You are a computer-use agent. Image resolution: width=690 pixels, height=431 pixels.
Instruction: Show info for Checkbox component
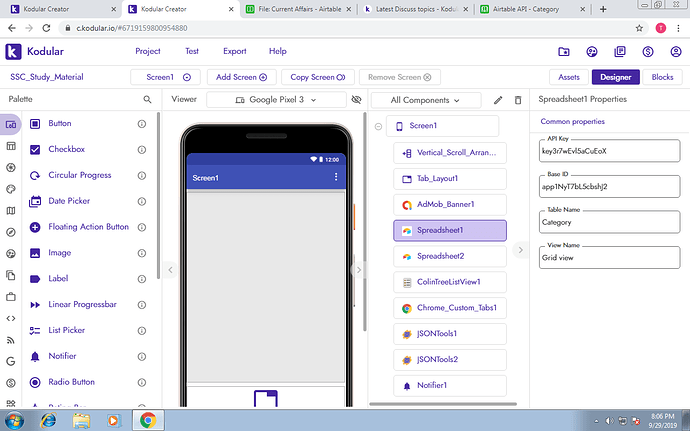pos(142,150)
